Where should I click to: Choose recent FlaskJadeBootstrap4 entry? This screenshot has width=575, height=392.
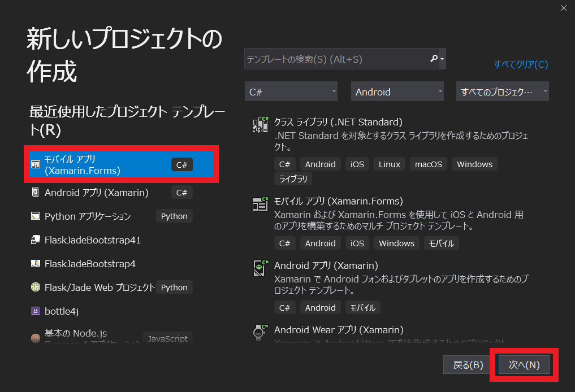point(112,263)
